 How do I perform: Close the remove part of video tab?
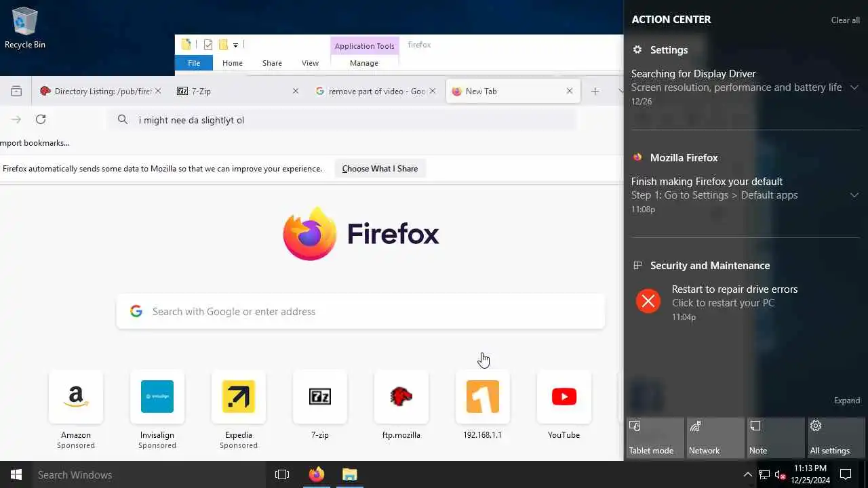click(x=432, y=91)
